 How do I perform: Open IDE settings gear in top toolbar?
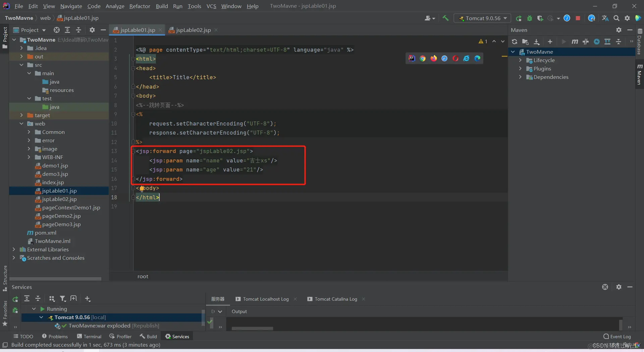coord(627,18)
